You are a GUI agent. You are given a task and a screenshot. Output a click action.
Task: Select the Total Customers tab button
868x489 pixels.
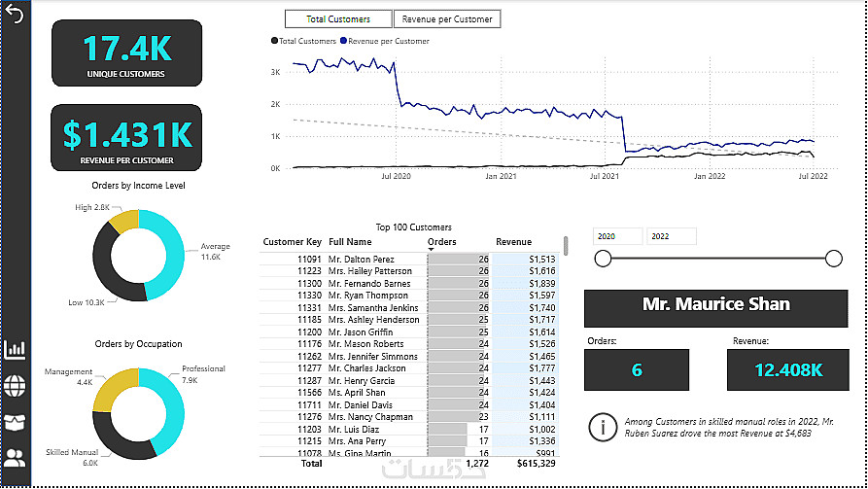coord(338,18)
